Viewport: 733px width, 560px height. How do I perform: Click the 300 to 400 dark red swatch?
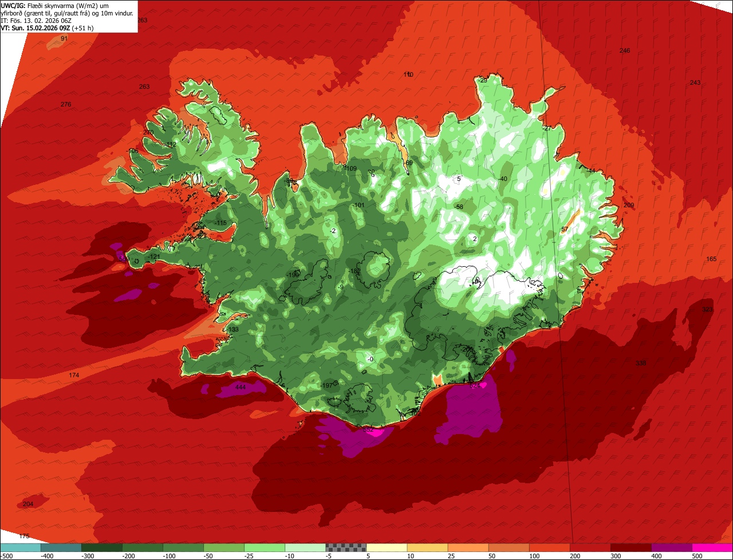[630, 547]
